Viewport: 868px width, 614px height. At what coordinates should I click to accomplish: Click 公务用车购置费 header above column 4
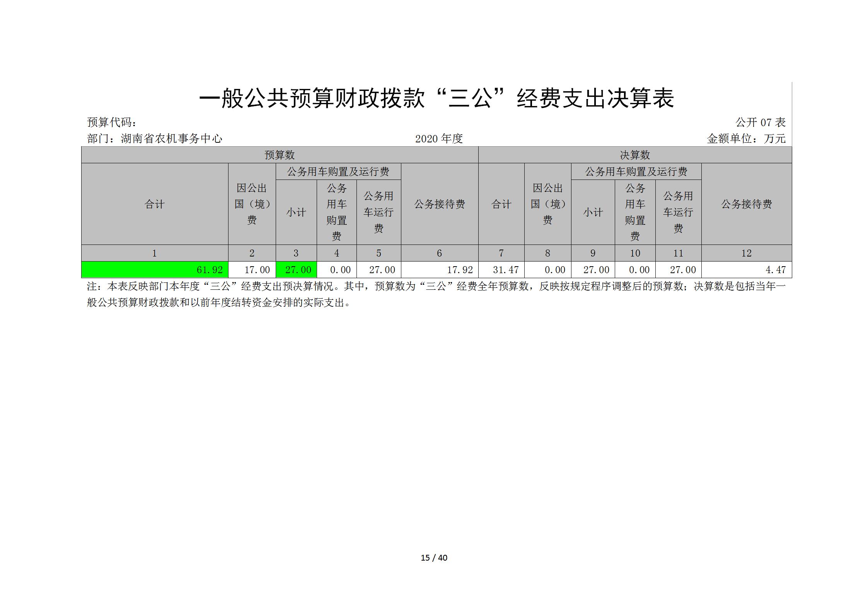pyautogui.click(x=336, y=212)
